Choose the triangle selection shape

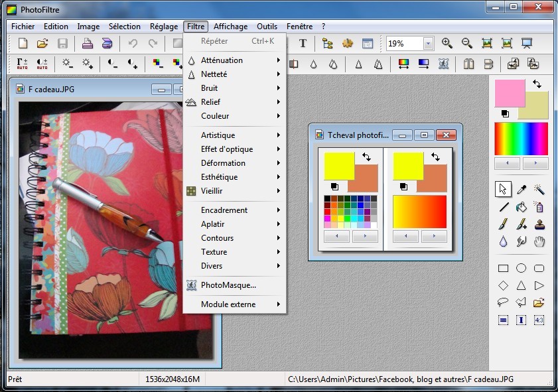[x=521, y=285]
